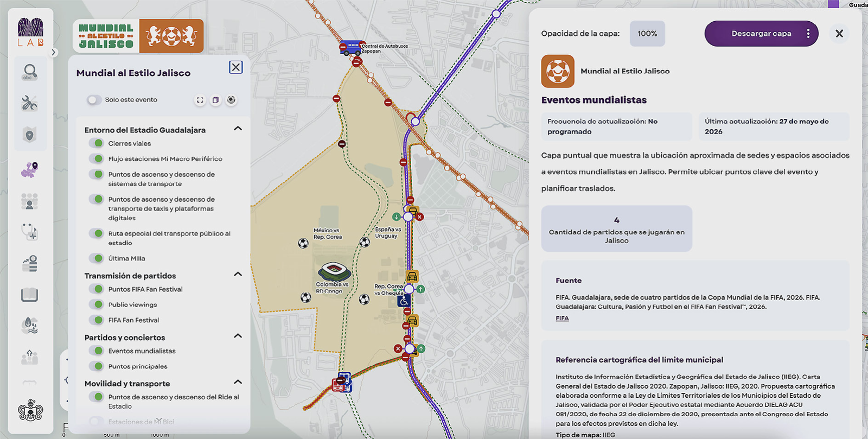Collapse Entorno del Estadio Guadalajara section
The width and height of the screenshot is (868, 439).
click(238, 129)
